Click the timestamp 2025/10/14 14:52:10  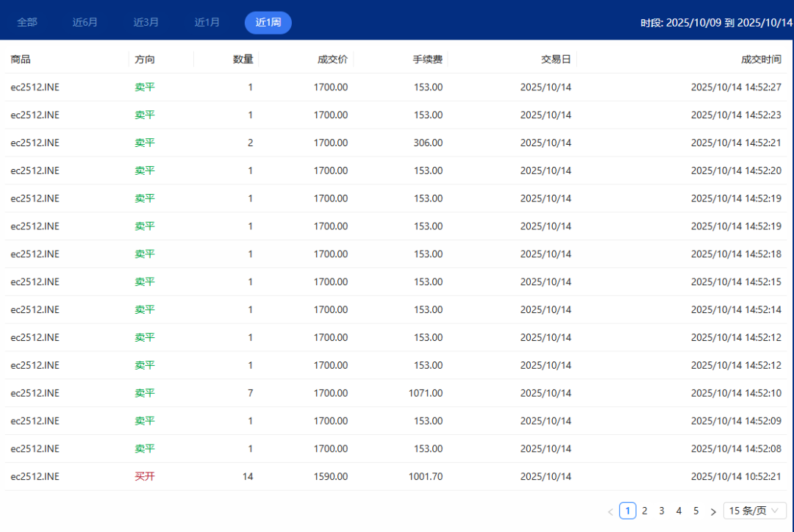736,393
